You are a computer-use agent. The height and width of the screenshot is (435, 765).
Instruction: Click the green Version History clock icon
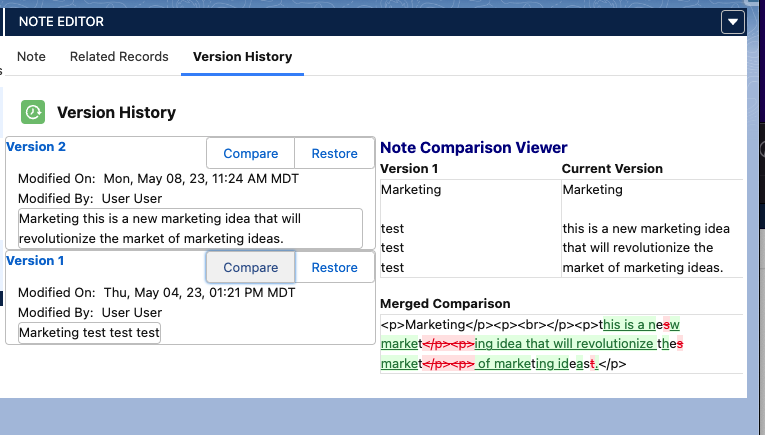click(33, 112)
